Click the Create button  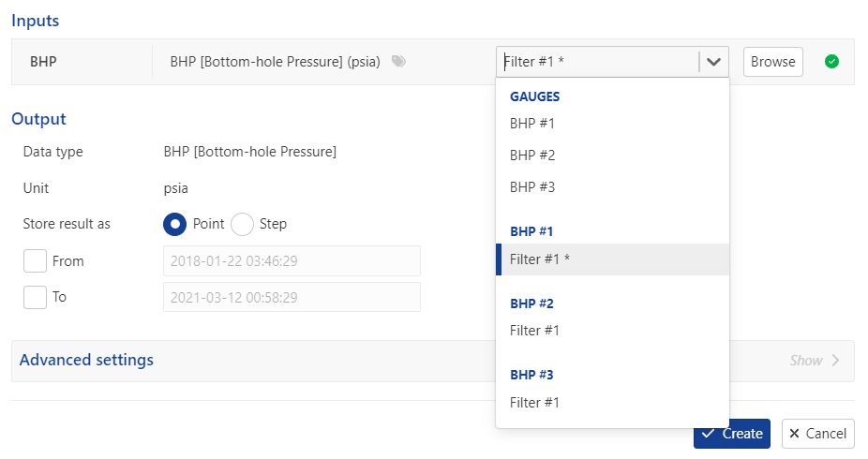tap(732, 434)
